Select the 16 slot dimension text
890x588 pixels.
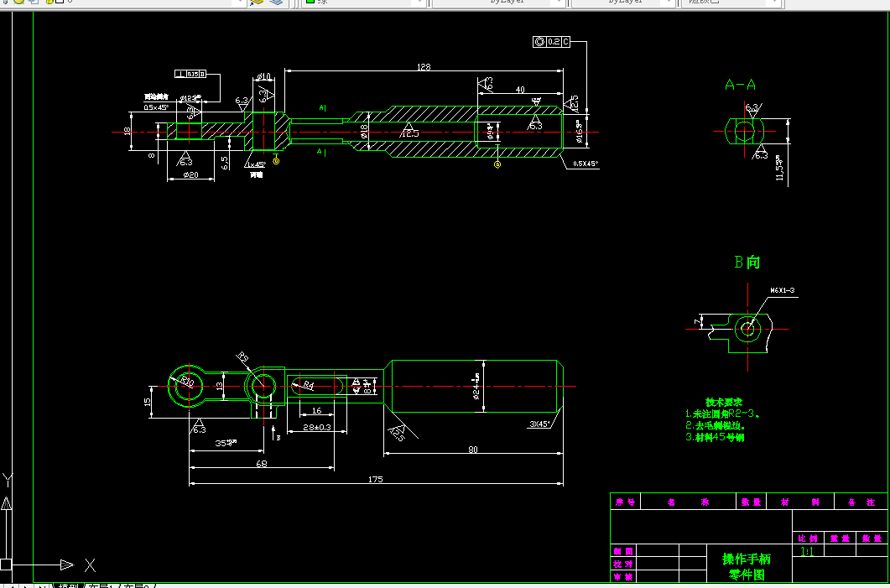point(316,410)
